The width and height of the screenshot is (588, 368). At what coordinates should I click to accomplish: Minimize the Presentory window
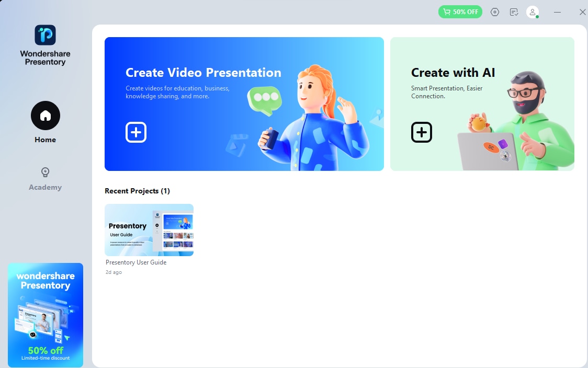click(557, 12)
